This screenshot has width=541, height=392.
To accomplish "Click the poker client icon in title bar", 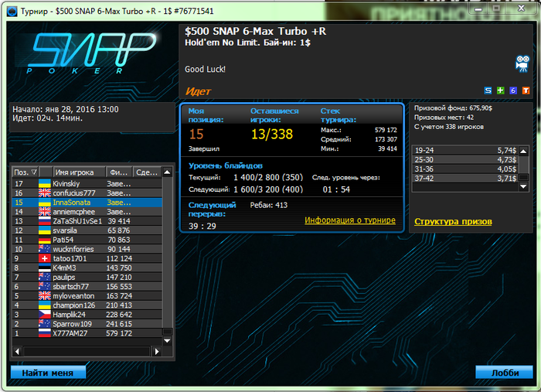I will click(x=12, y=12).
